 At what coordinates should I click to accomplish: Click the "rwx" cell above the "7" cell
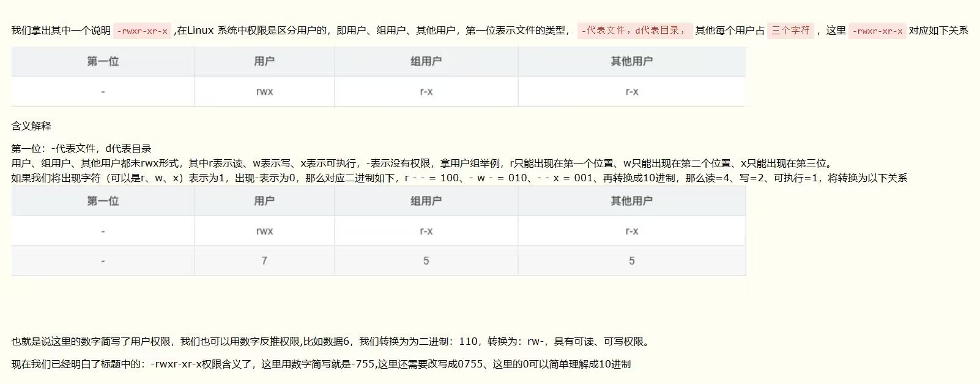pos(264,232)
